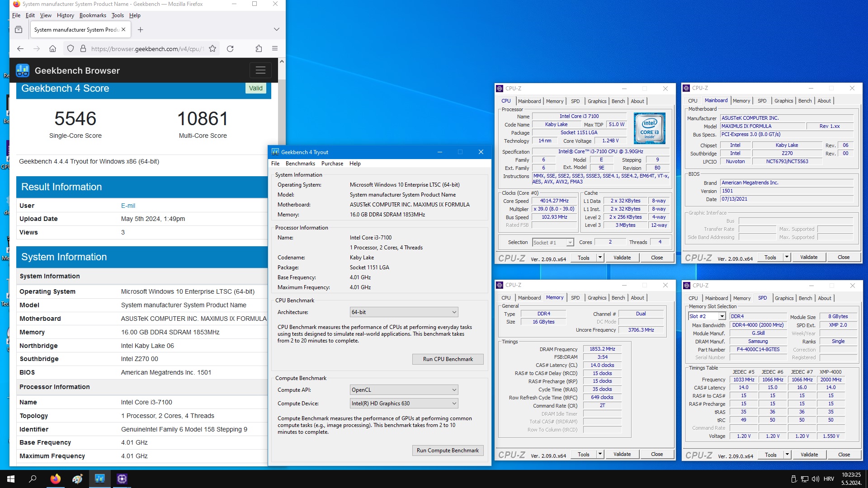The image size is (868, 488).
Task: Open Purchase menu in Geekbench 4 Tryout
Action: 332,164
